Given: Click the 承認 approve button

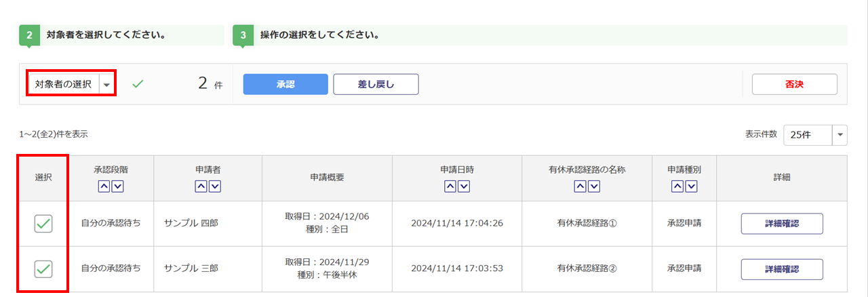Looking at the screenshot, I should tap(285, 84).
